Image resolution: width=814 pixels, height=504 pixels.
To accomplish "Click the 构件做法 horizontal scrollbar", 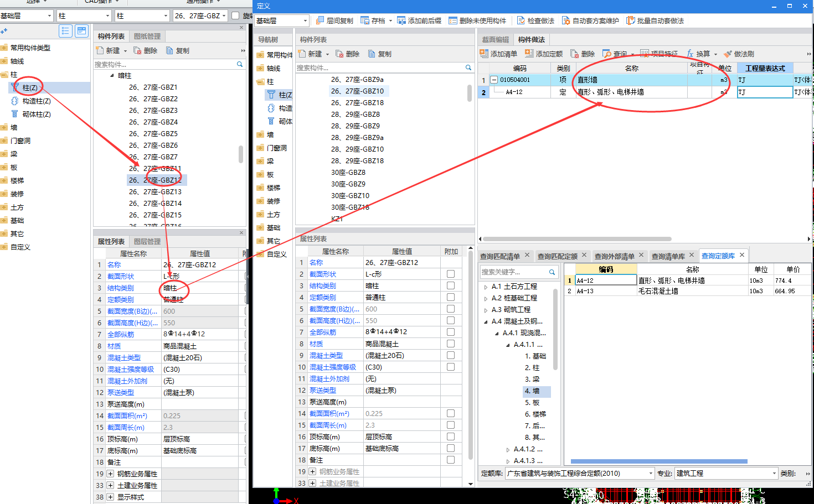I will coord(577,239).
